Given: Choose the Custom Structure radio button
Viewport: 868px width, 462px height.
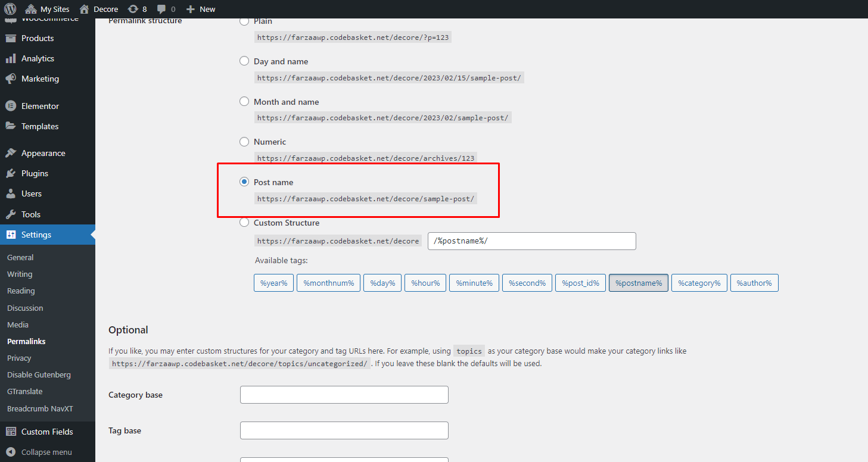Looking at the screenshot, I should (244, 222).
